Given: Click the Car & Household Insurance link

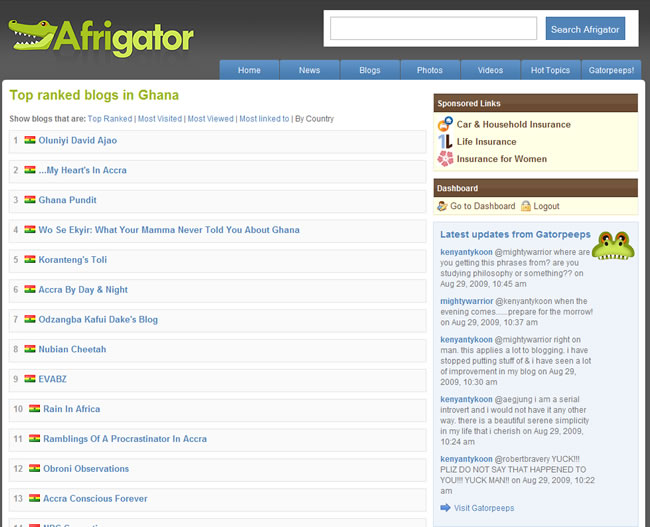Looking at the screenshot, I should coord(513,124).
